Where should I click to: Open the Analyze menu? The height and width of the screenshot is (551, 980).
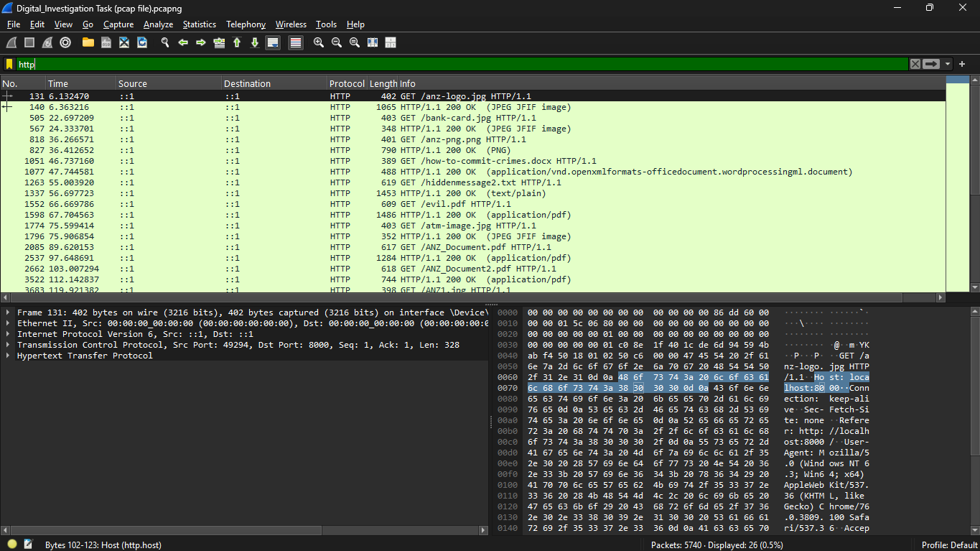158,24
